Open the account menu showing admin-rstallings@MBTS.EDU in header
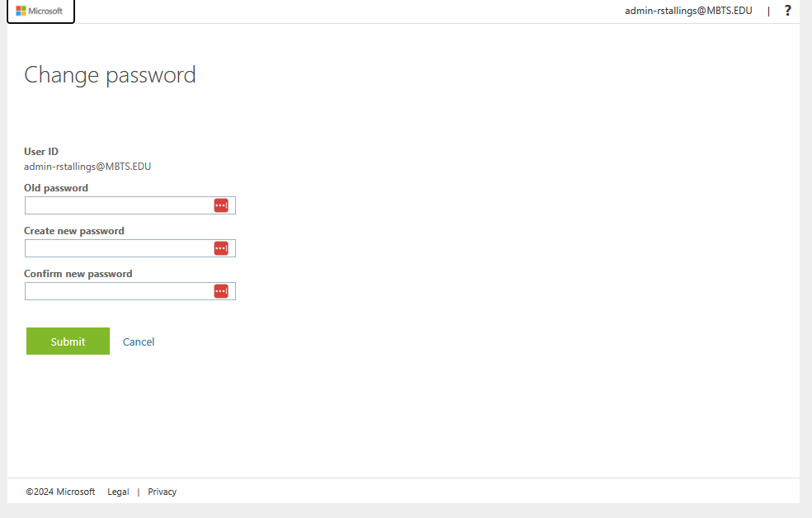Image resolution: width=812 pixels, height=518 pixels. click(688, 11)
